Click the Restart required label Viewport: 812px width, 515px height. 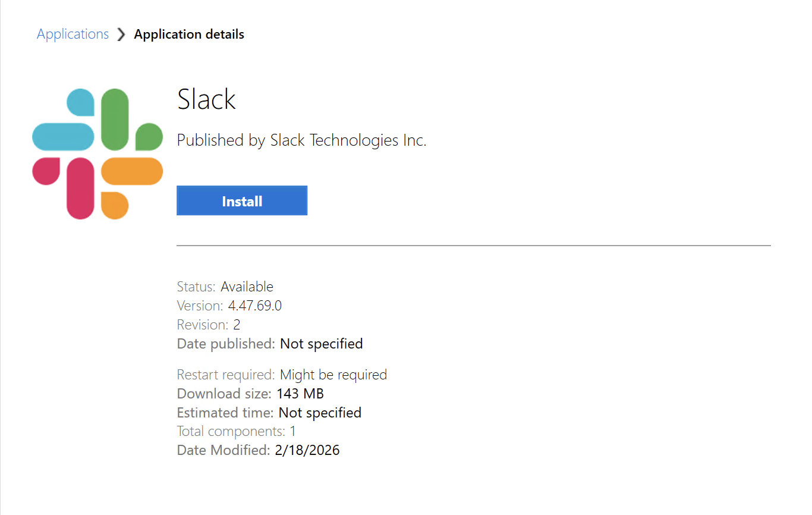coord(226,375)
